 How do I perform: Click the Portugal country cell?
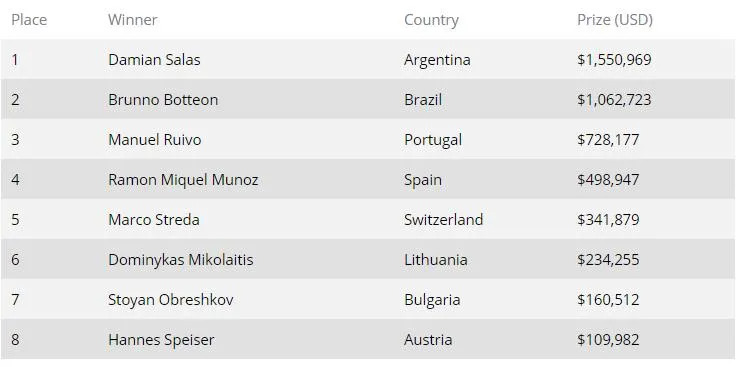coord(433,140)
